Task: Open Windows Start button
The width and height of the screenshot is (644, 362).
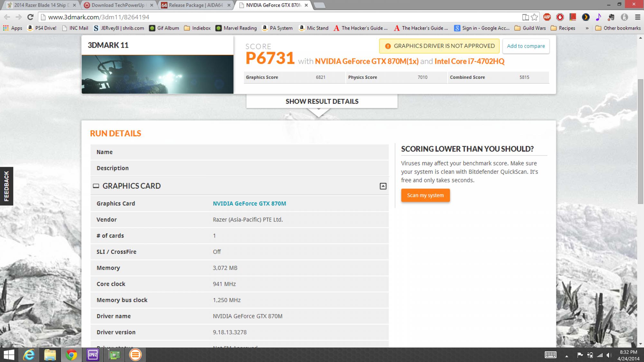Action: tap(9, 355)
